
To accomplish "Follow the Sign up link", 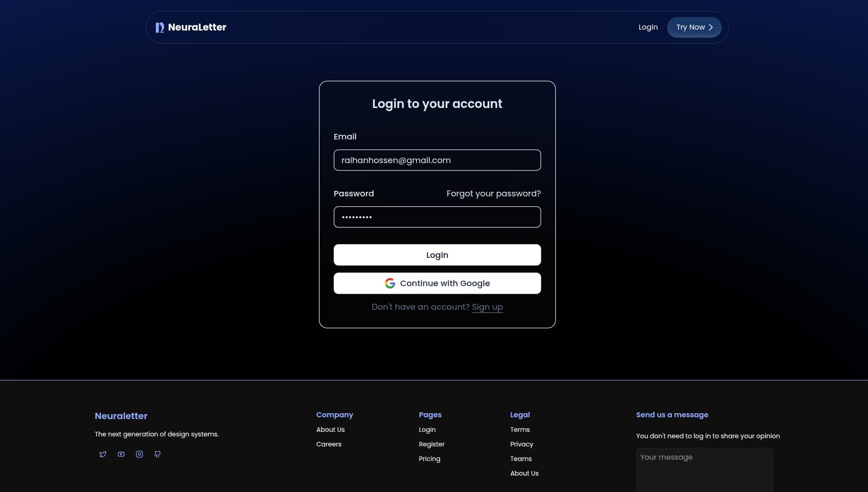I will coord(487,307).
